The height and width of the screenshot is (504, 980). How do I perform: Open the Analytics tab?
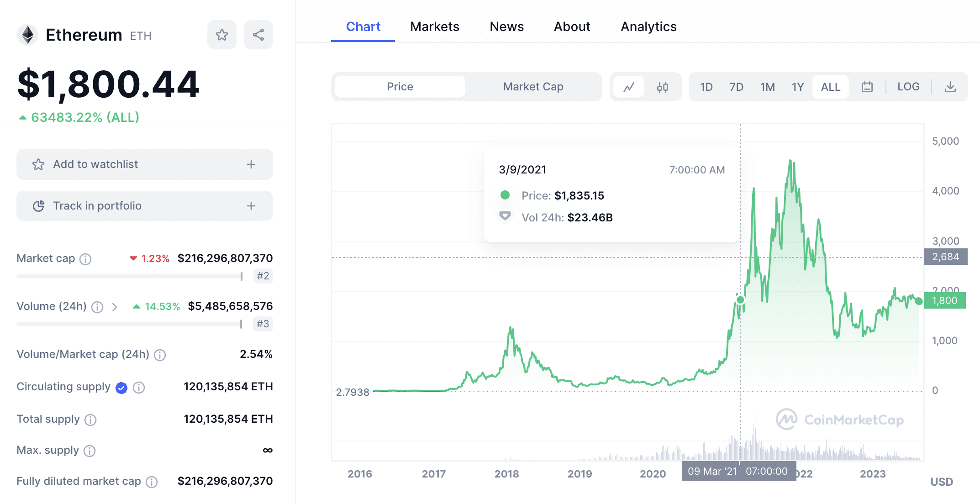(648, 26)
